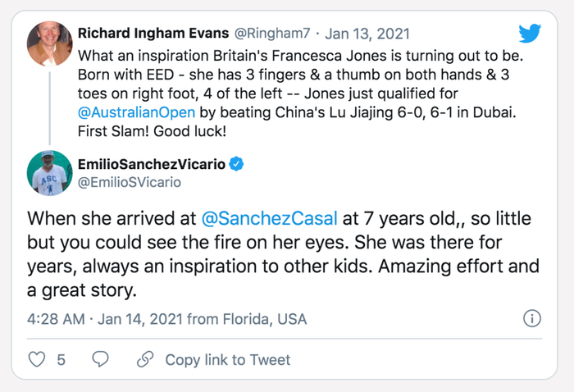Click the reply speech bubble icon
574x392 pixels.
click(x=100, y=359)
